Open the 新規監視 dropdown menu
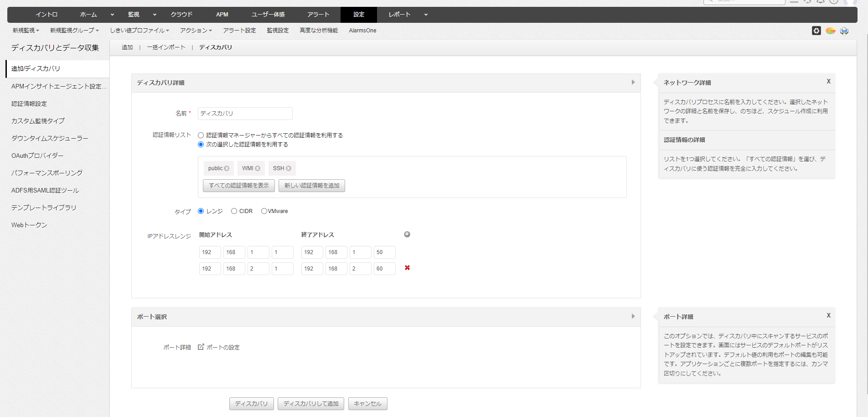 pos(26,31)
